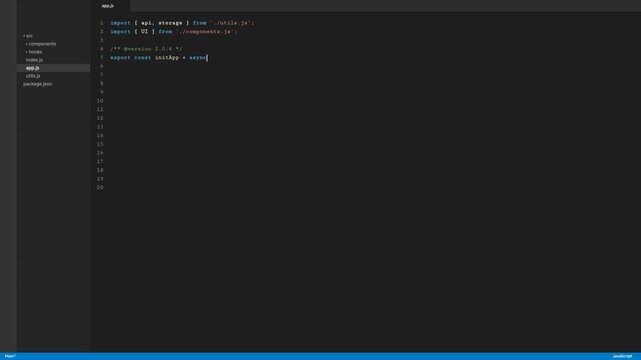
Task: Click the async keyword on line 5
Action: tap(198, 58)
